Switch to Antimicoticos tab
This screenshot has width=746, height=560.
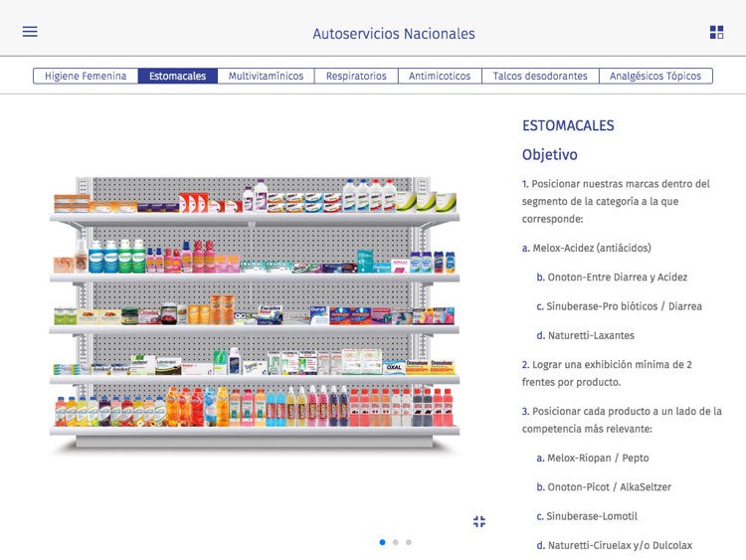tap(440, 77)
